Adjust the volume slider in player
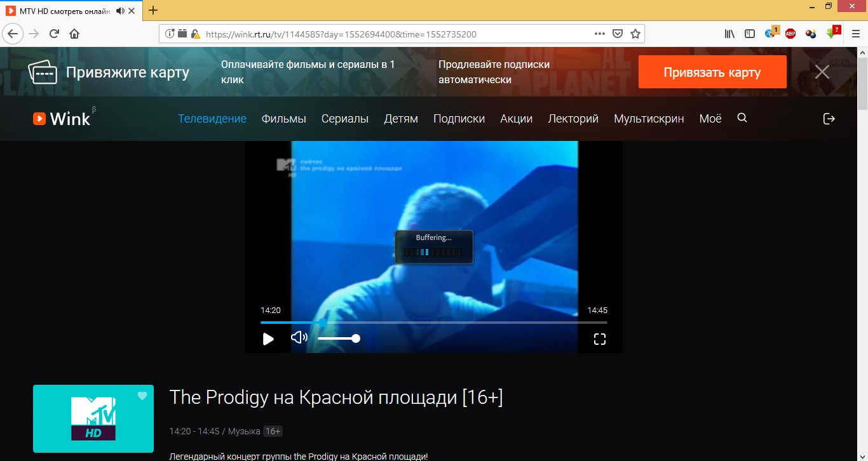Viewport: 868px width, 461px height. [x=338, y=338]
